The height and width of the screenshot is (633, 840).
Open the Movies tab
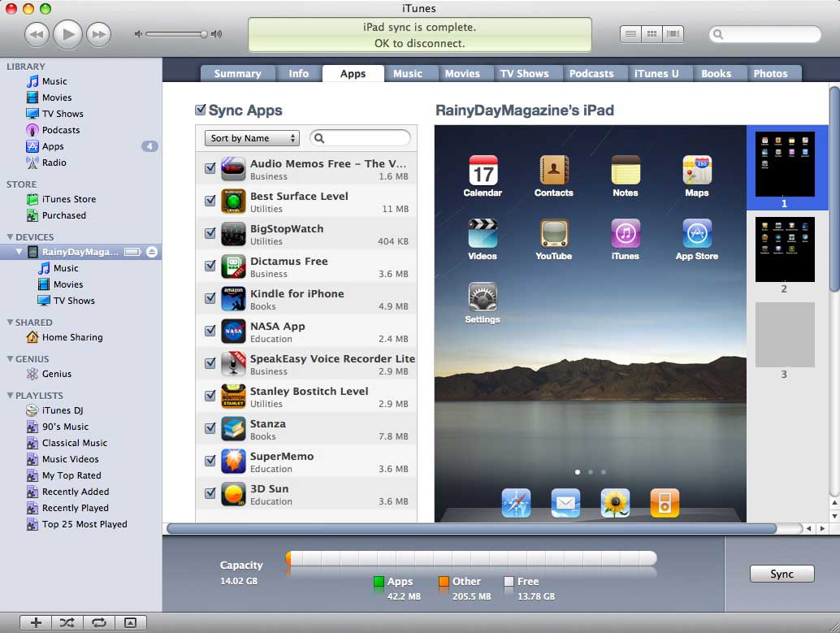(462, 73)
